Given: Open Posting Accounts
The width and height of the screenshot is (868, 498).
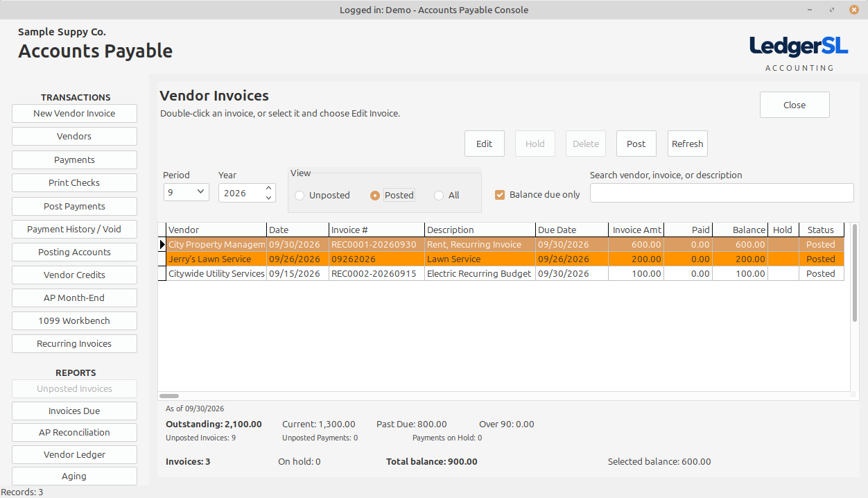Looking at the screenshot, I should [x=74, y=252].
